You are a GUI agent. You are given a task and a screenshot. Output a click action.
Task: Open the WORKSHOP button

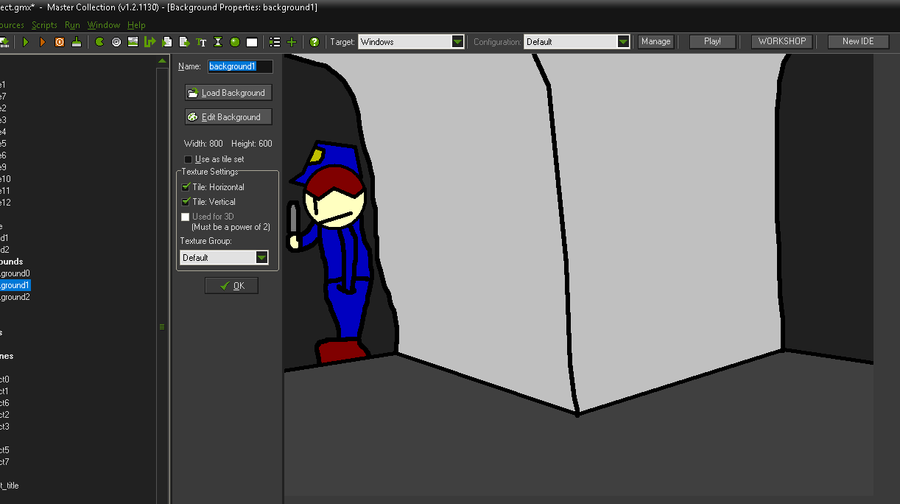(782, 41)
